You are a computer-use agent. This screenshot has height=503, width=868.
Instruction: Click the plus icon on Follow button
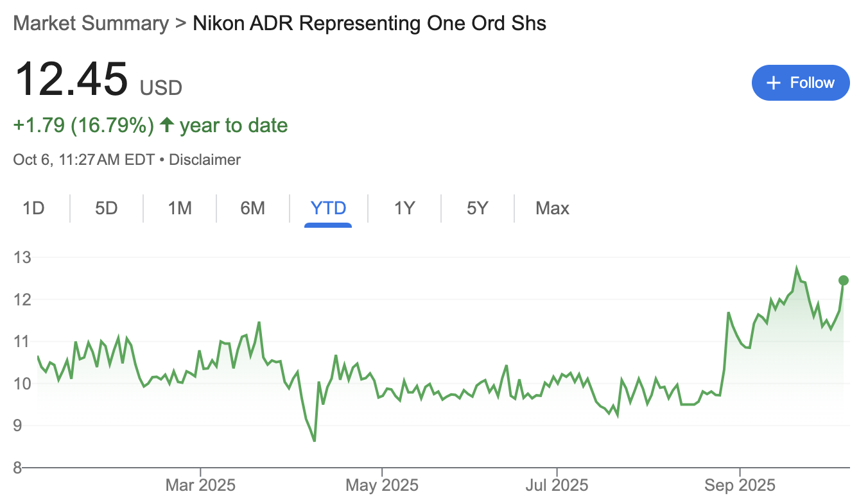[774, 83]
